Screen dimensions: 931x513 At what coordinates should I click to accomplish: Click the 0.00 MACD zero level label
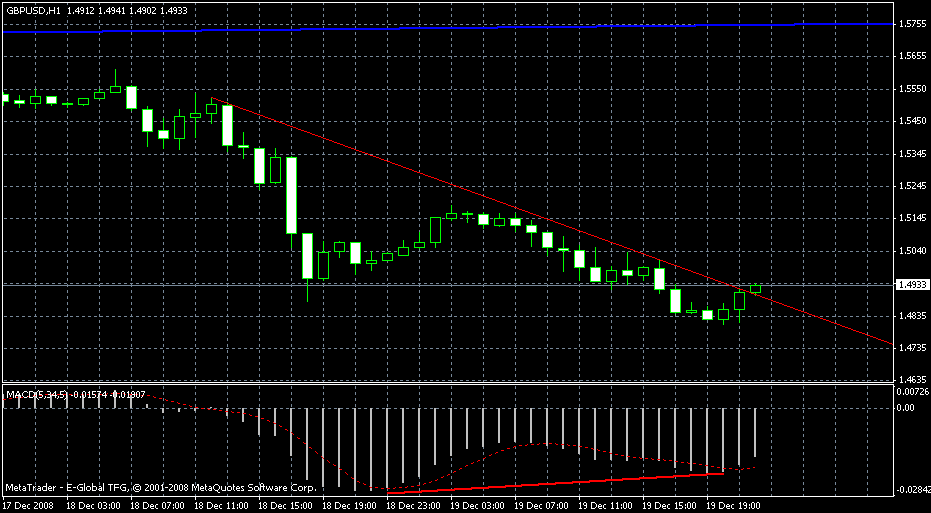click(906, 408)
